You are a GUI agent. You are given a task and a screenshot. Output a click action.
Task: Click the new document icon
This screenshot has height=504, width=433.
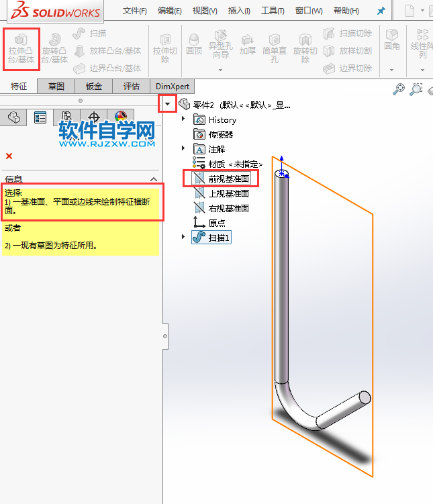coord(410,11)
